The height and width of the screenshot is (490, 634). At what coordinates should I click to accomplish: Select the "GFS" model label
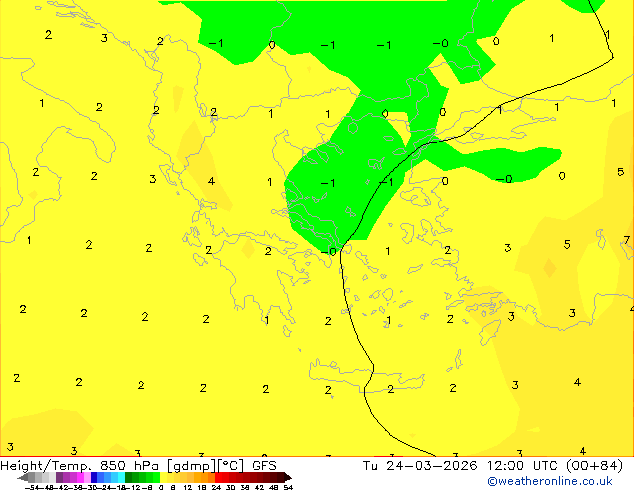point(264,466)
